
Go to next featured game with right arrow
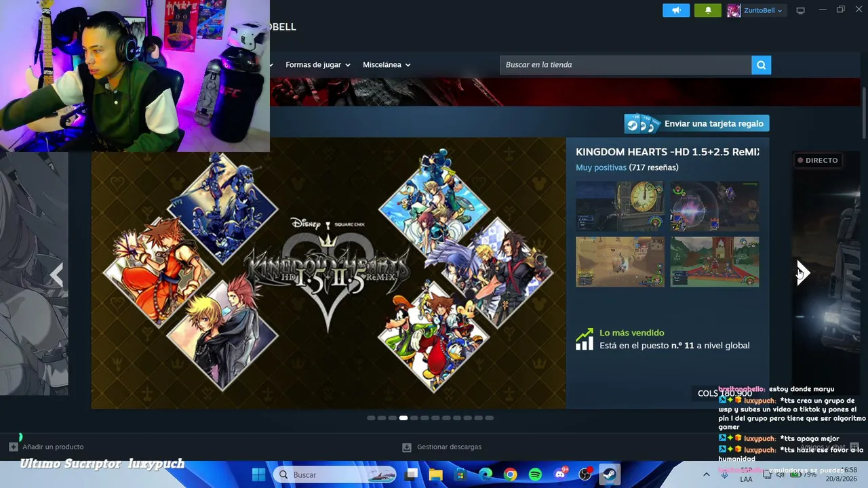(803, 272)
